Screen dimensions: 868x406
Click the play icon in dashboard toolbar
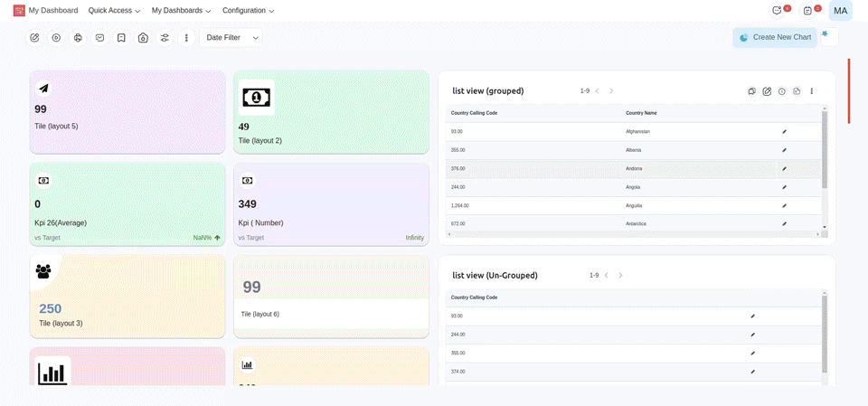pos(56,38)
